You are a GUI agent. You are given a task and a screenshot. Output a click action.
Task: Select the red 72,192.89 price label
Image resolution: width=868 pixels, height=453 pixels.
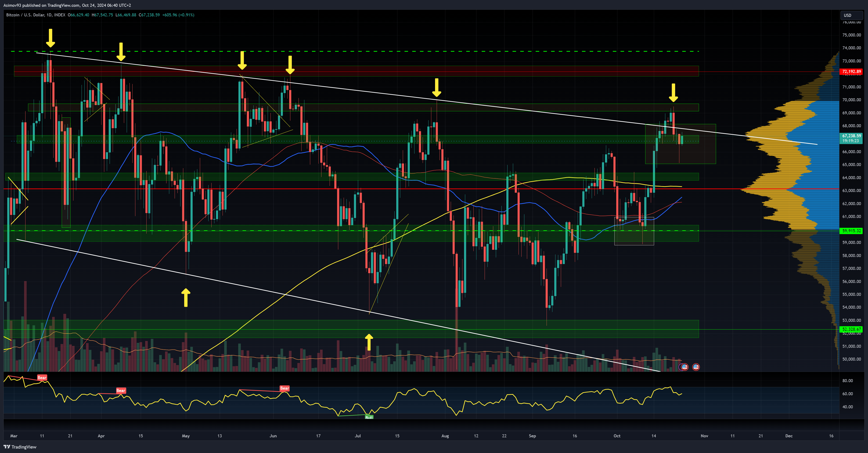click(x=851, y=72)
